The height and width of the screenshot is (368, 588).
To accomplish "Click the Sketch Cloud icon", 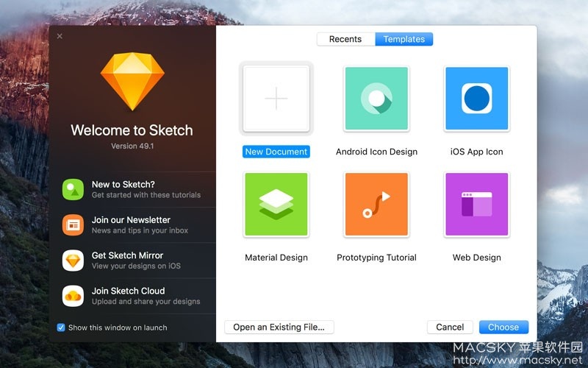I will click(x=73, y=296).
